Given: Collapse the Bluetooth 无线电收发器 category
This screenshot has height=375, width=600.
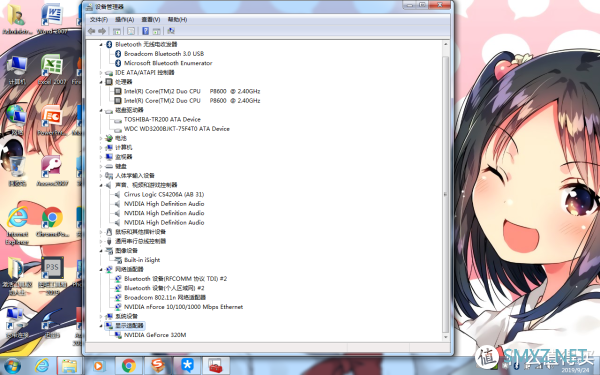Looking at the screenshot, I should 101,44.
